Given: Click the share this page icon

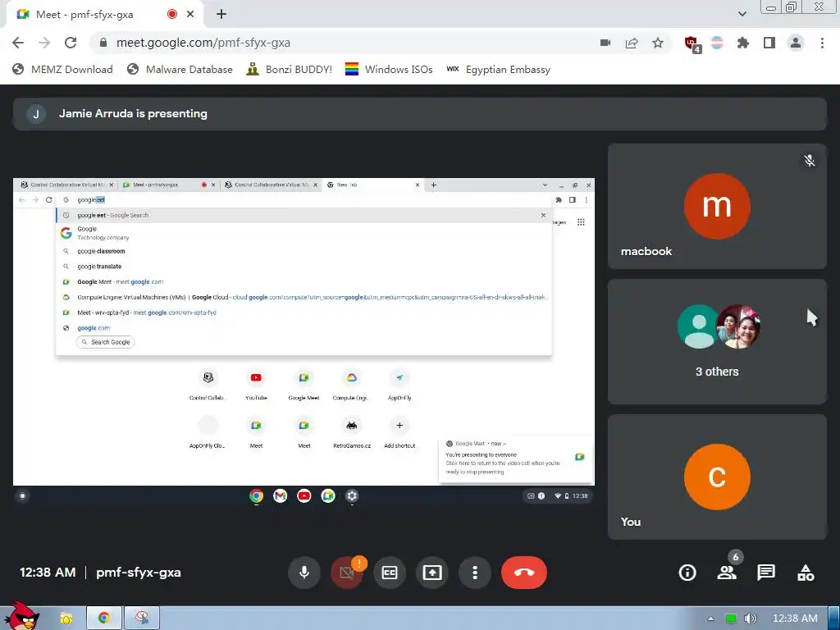Looking at the screenshot, I should coord(632,43).
